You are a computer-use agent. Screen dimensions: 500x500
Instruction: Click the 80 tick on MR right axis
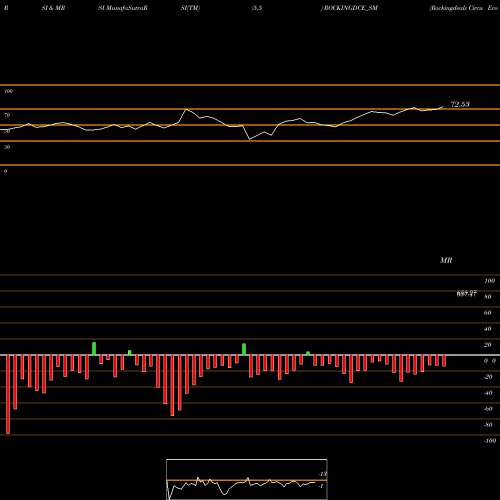[x=488, y=297]
